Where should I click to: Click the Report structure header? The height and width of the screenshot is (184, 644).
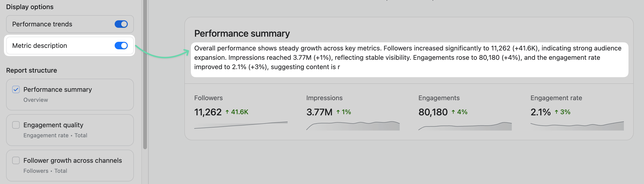[32, 70]
